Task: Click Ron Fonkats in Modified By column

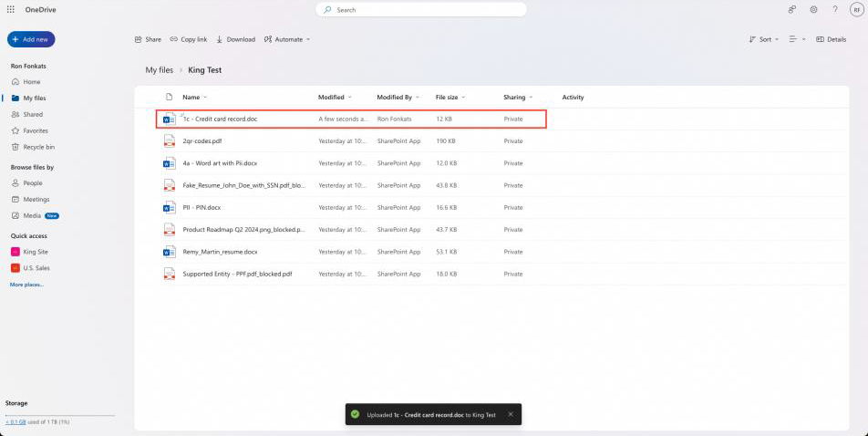Action: [394, 119]
